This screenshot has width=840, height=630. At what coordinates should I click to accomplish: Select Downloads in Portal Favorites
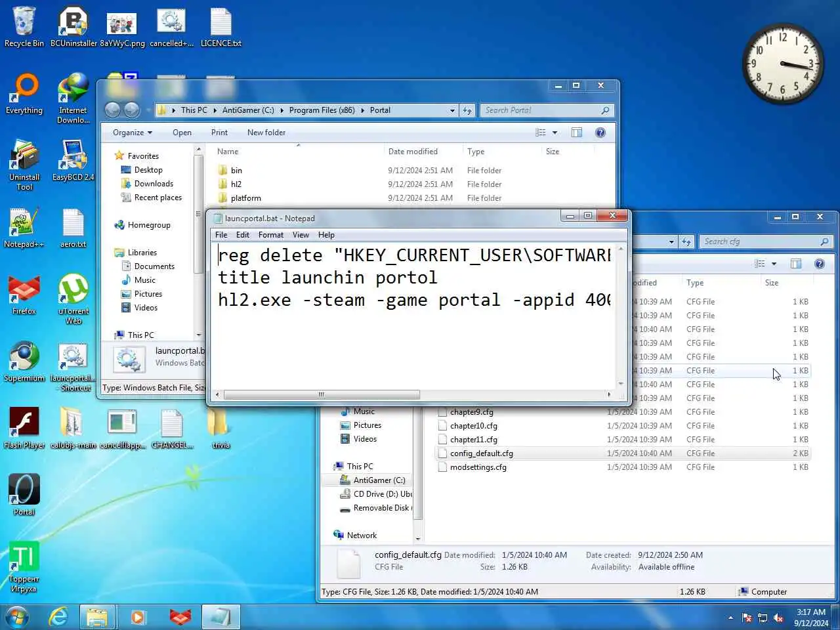[x=154, y=184]
